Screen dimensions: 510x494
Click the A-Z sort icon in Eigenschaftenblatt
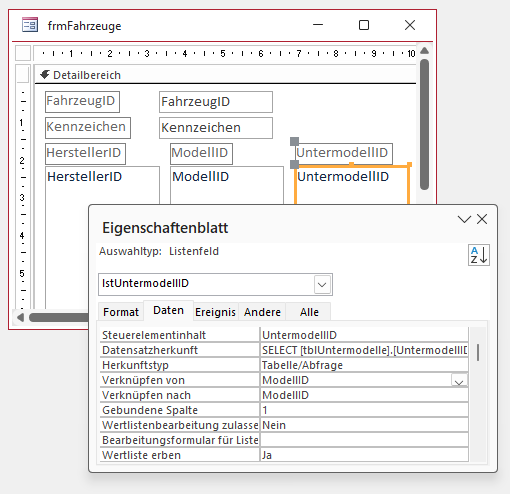point(479,255)
